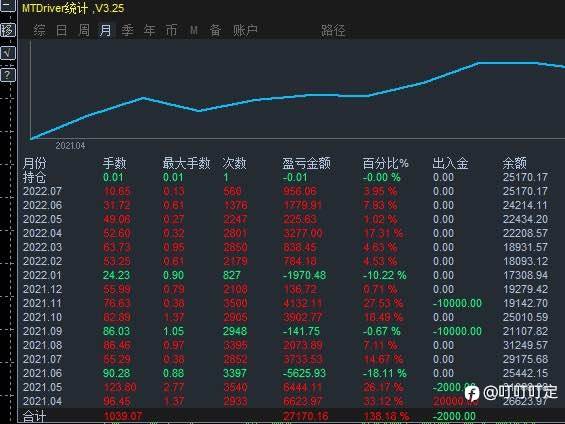The height and width of the screenshot is (424, 565).
Task: Select the 日 daily tab
Action: coord(62,31)
